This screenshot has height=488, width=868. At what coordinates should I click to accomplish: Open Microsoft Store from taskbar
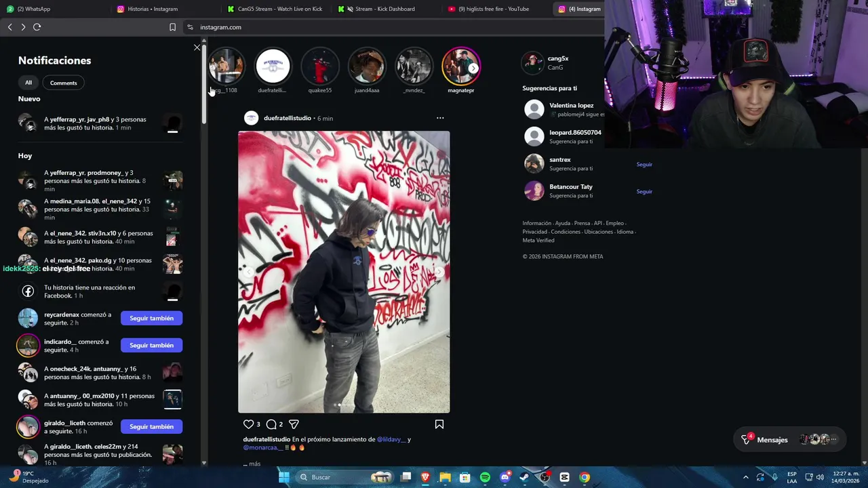click(x=465, y=477)
